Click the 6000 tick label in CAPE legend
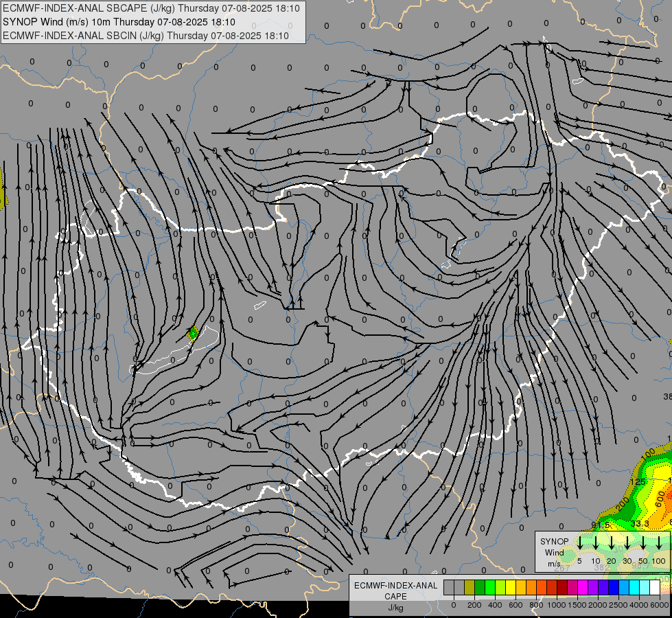This screenshot has width=672, height=618. (x=660, y=605)
